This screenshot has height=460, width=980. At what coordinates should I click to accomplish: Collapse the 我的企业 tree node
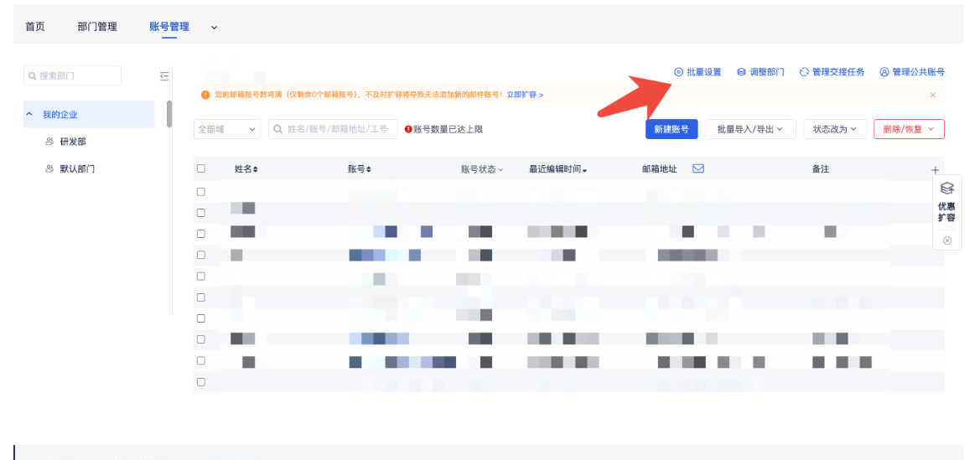click(29, 115)
